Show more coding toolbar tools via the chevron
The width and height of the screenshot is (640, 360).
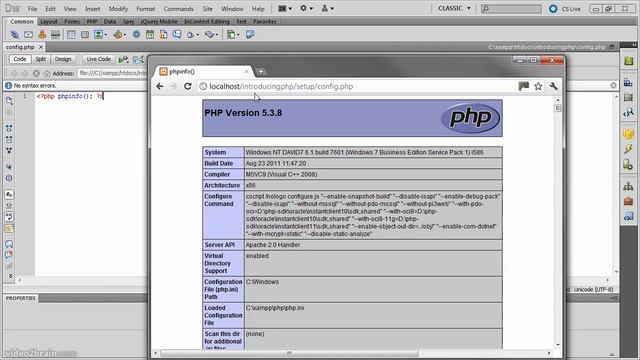point(10,276)
